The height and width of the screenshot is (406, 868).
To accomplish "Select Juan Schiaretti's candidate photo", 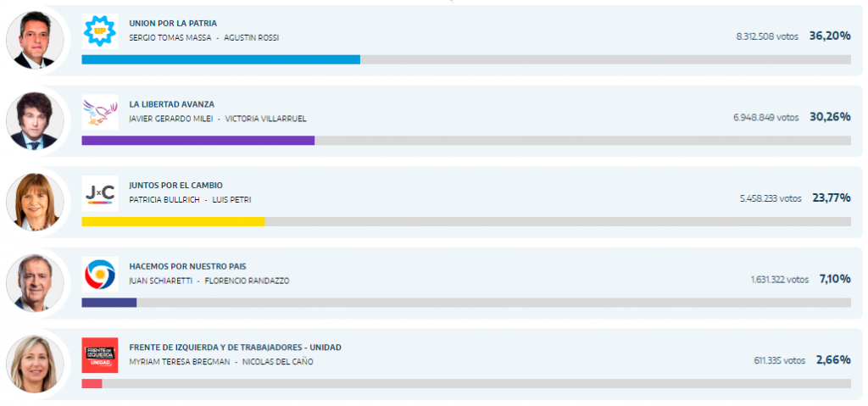I will [35, 283].
